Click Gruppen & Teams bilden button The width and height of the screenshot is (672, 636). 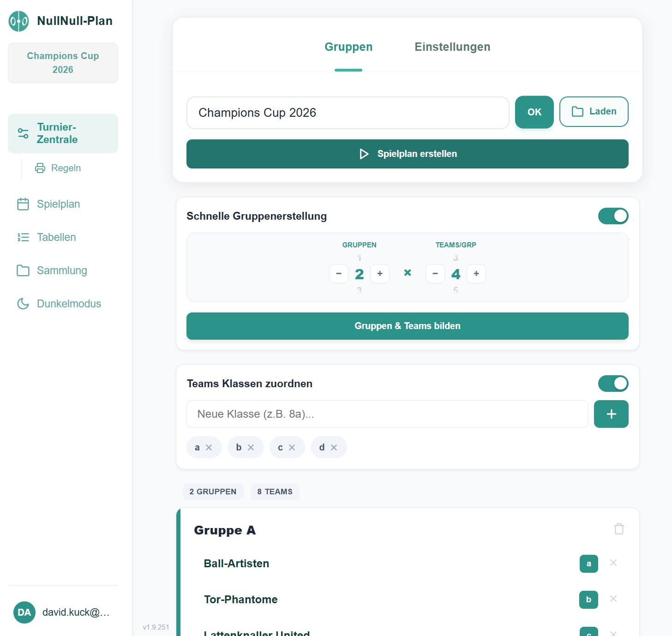[x=407, y=326]
